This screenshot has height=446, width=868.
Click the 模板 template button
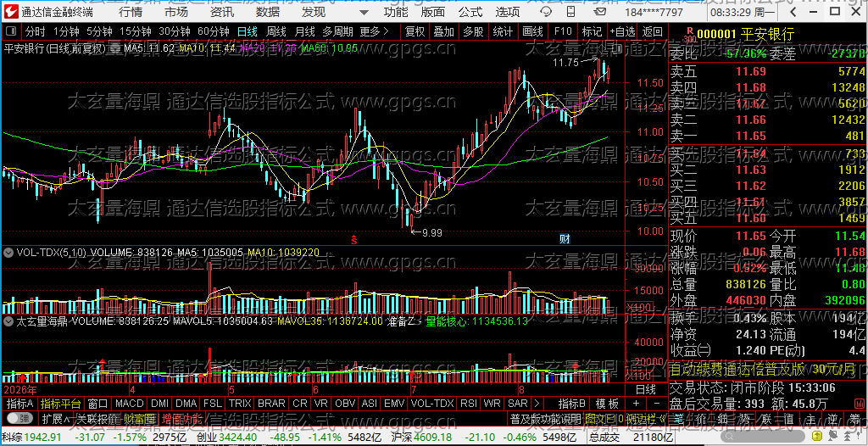coord(607,404)
